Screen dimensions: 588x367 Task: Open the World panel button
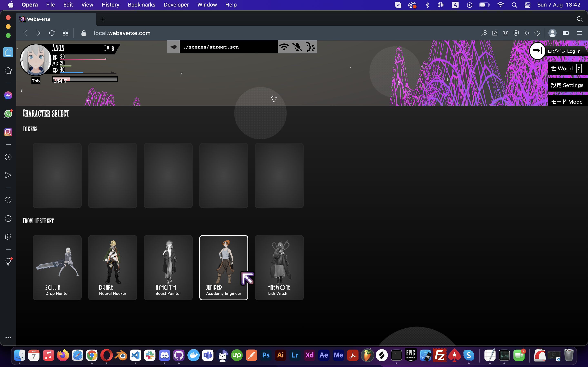click(567, 68)
